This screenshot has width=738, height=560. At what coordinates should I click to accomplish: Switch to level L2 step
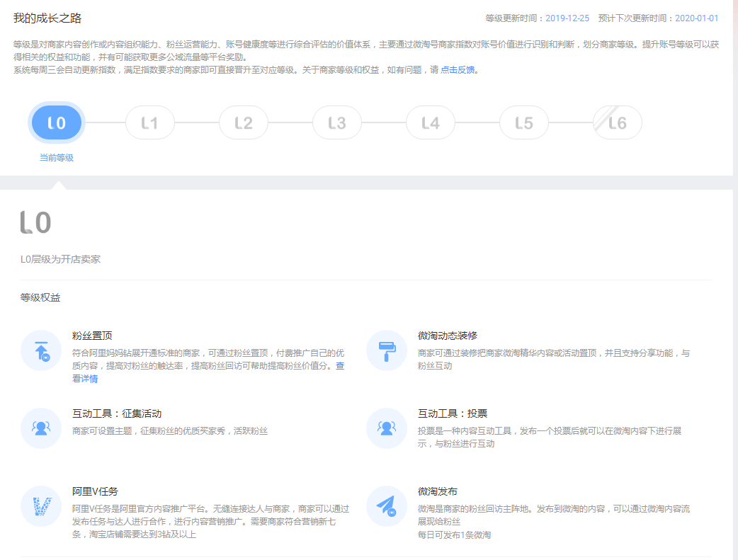pos(244,123)
